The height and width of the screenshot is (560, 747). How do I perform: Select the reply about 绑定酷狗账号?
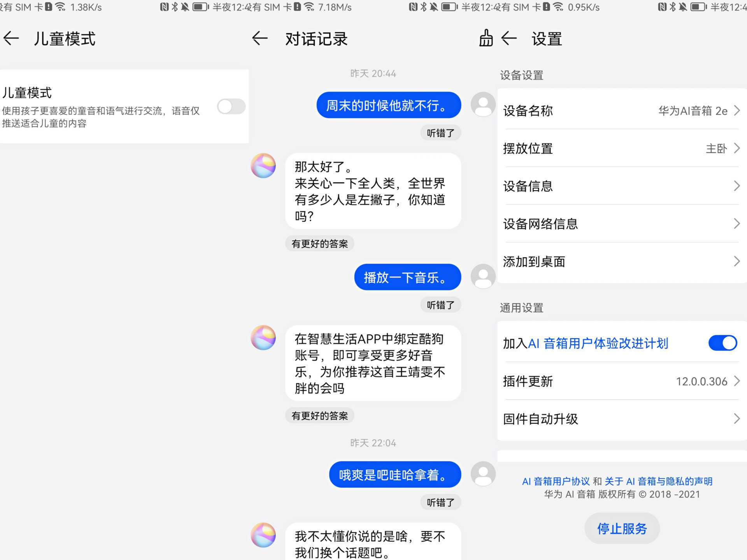point(373,363)
